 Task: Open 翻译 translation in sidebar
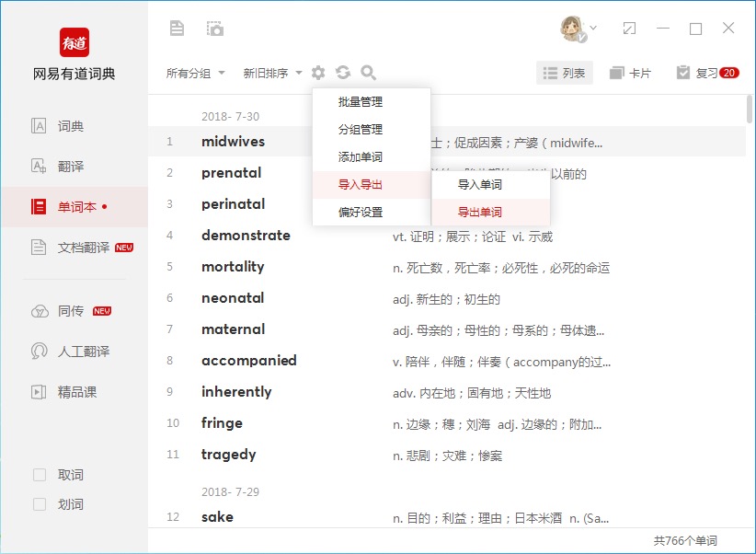click(70, 167)
